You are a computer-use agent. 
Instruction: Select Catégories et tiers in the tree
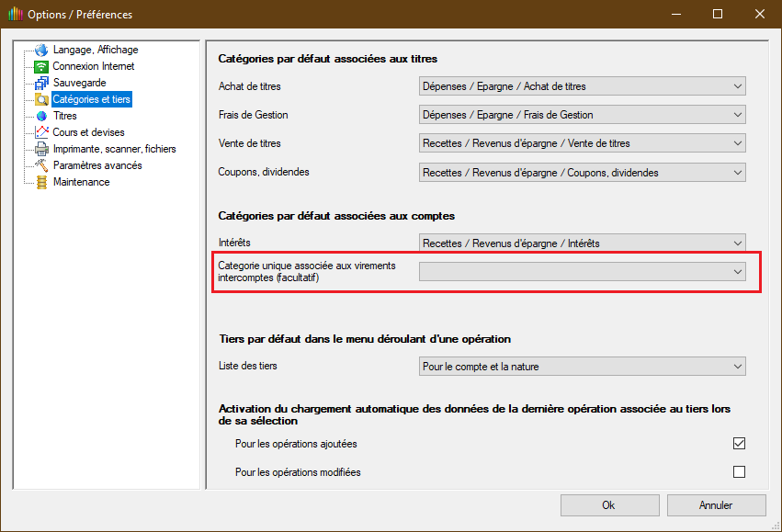(92, 99)
